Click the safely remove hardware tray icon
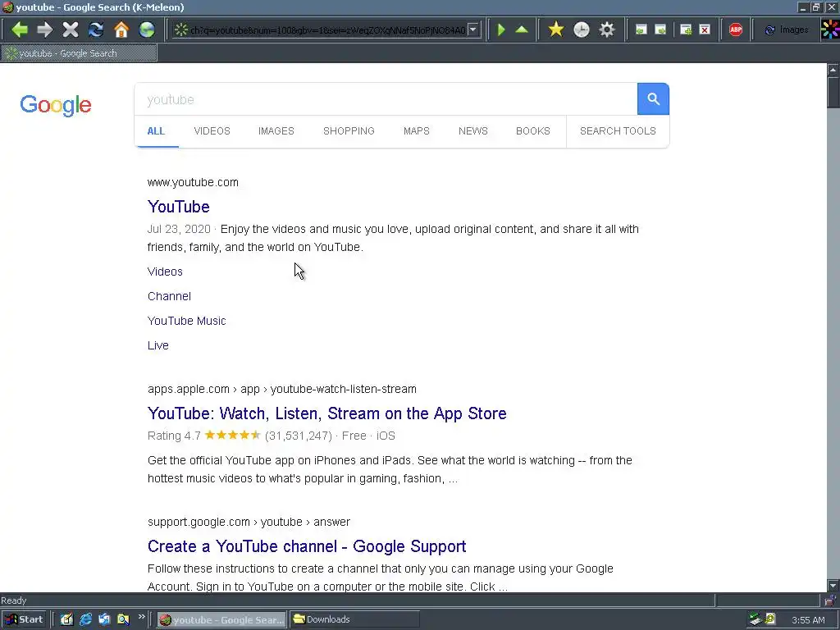This screenshot has width=840, height=630. [x=756, y=619]
